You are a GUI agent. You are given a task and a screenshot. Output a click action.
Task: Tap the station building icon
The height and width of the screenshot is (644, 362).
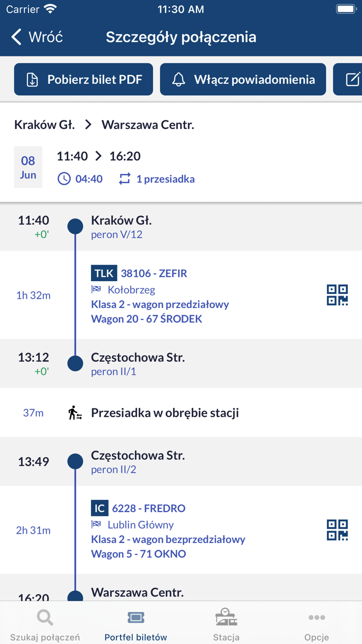pos(226,617)
